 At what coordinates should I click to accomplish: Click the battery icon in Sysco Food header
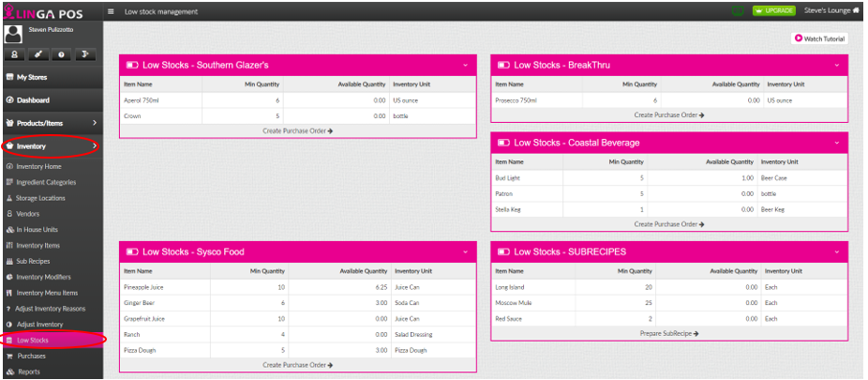pos(132,251)
